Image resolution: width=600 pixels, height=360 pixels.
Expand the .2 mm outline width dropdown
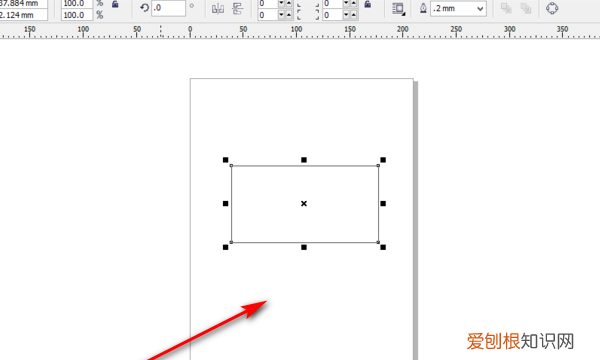click(480, 9)
